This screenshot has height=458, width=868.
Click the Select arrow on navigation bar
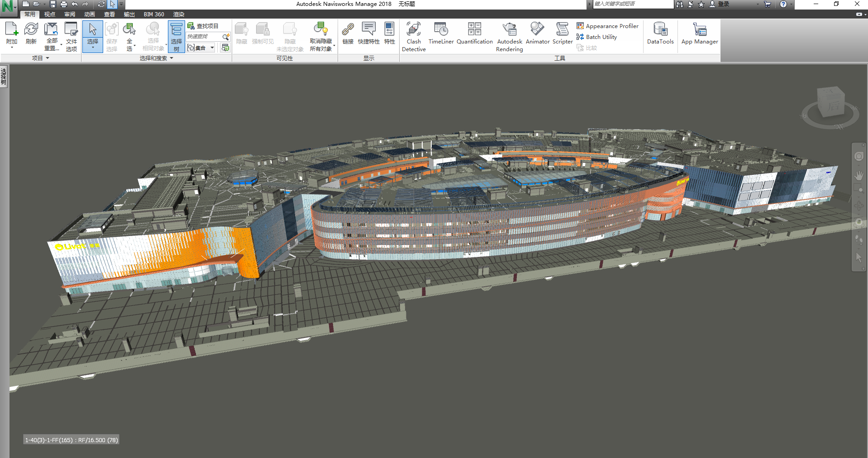[858, 257]
